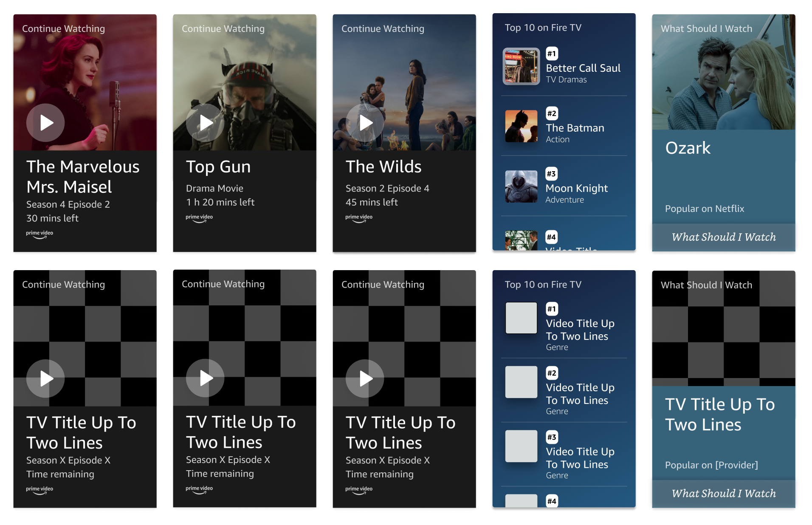The width and height of the screenshot is (812, 525).
Task: Open the Better Call Saul thumbnail
Action: [521, 66]
